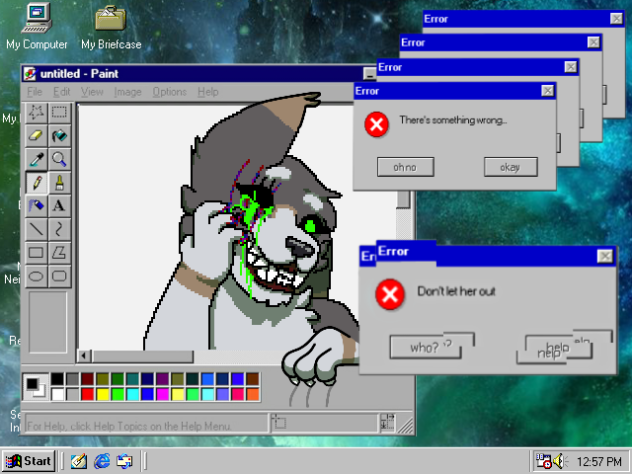Click the Paint title bar app icon

coord(30,74)
